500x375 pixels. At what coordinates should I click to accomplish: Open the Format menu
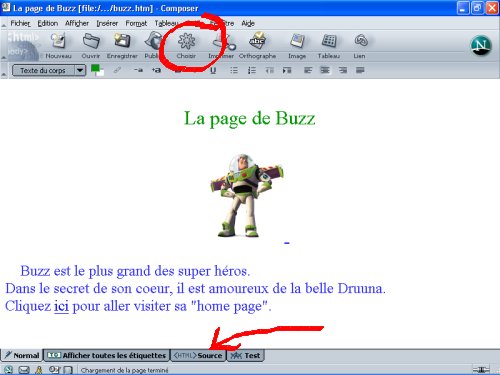coord(136,23)
